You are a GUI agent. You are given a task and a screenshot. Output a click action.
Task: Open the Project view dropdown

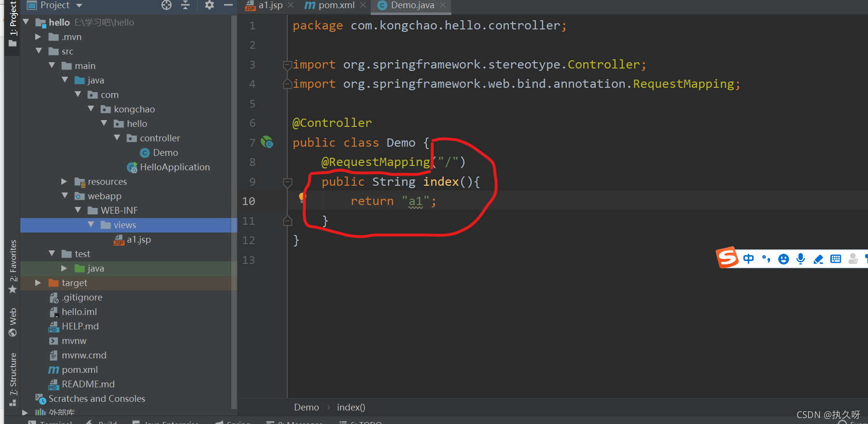click(x=79, y=5)
